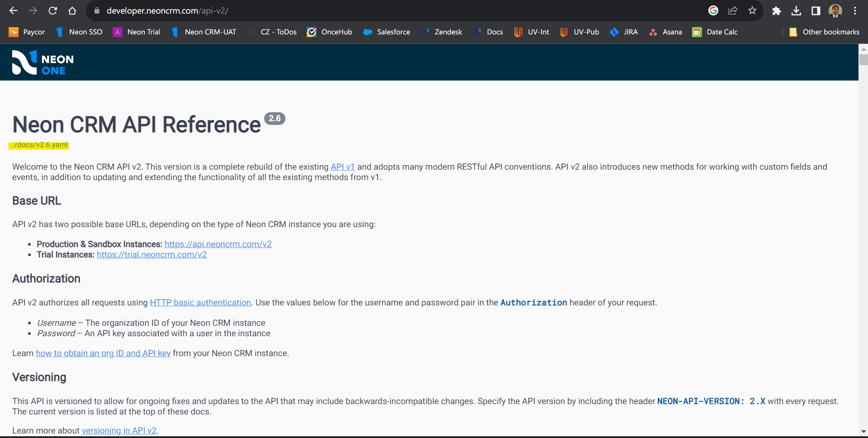Image resolution: width=868 pixels, height=438 pixels.
Task: Open https://api.neoncrm.com/v2 link
Action: pyautogui.click(x=218, y=244)
